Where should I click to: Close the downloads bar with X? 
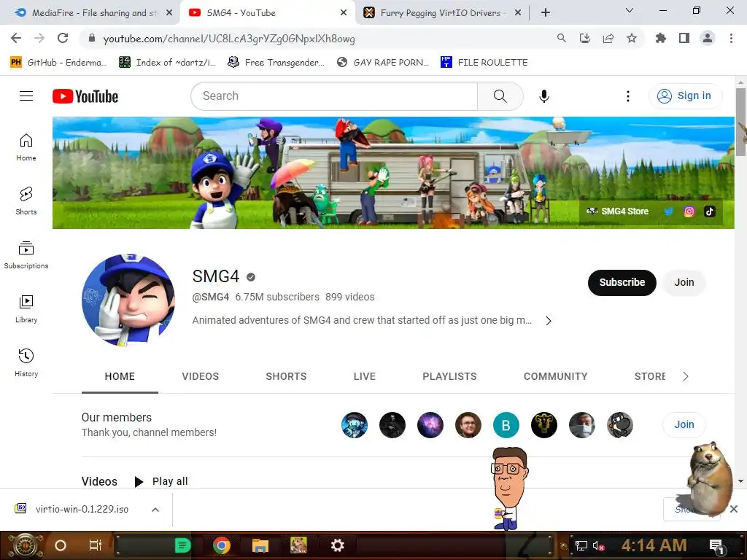(x=734, y=509)
